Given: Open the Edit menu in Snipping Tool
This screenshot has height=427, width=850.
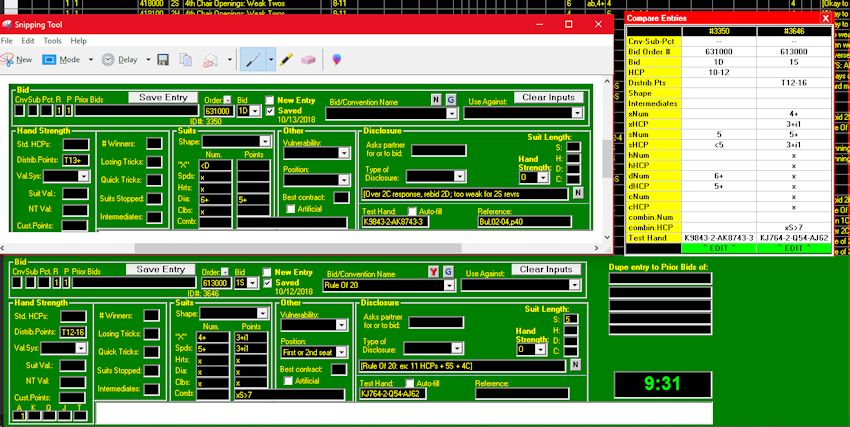Looking at the screenshot, I should (28, 41).
